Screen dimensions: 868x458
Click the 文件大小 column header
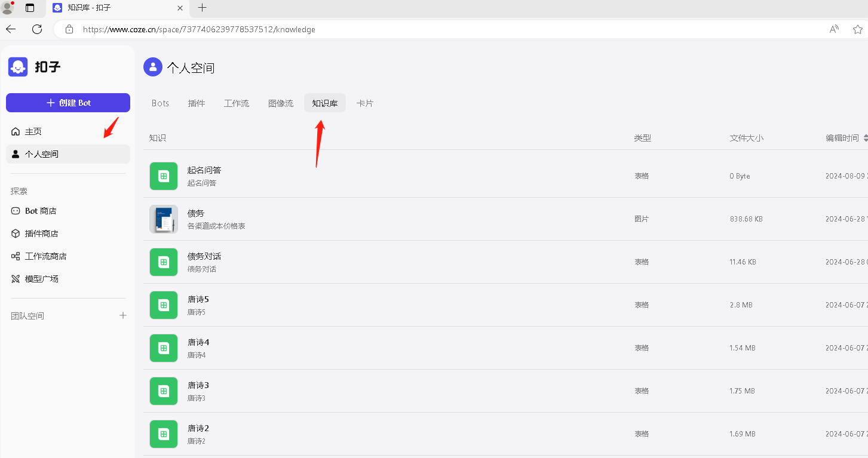tap(747, 138)
